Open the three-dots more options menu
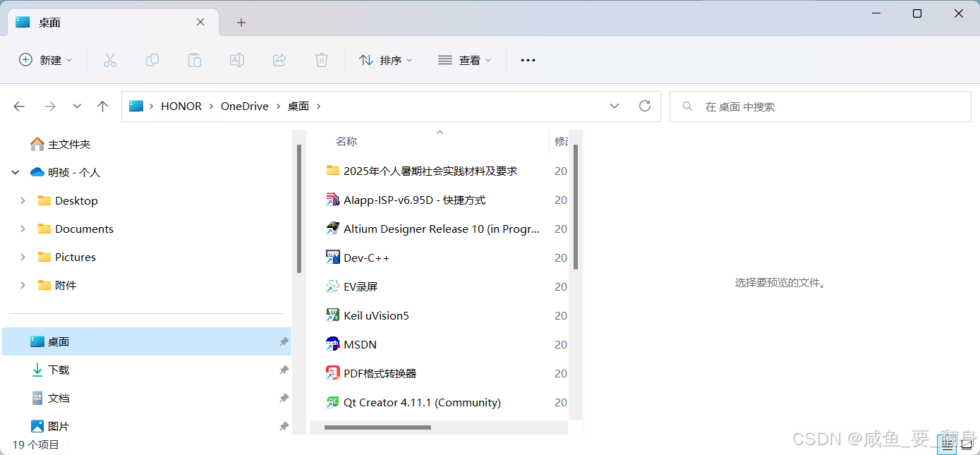The height and width of the screenshot is (455, 980). pos(528,61)
